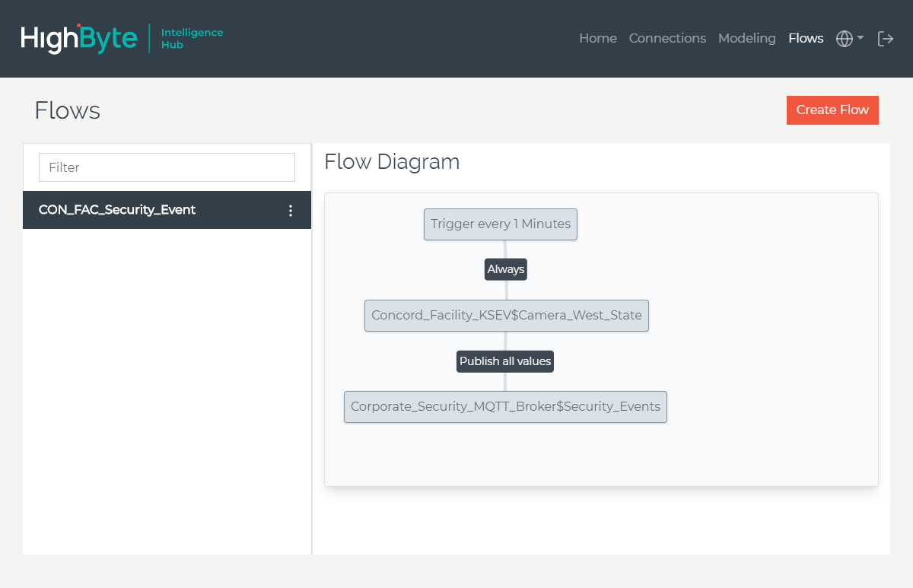The width and height of the screenshot is (913, 588).
Task: Focus the Filter text field
Action: [167, 167]
